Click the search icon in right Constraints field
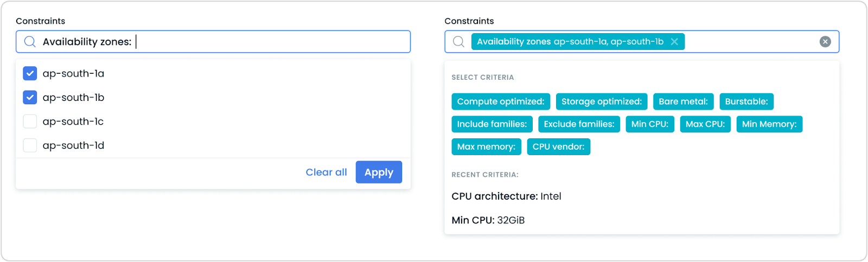Viewport: 868px width, 262px height. pyautogui.click(x=458, y=42)
